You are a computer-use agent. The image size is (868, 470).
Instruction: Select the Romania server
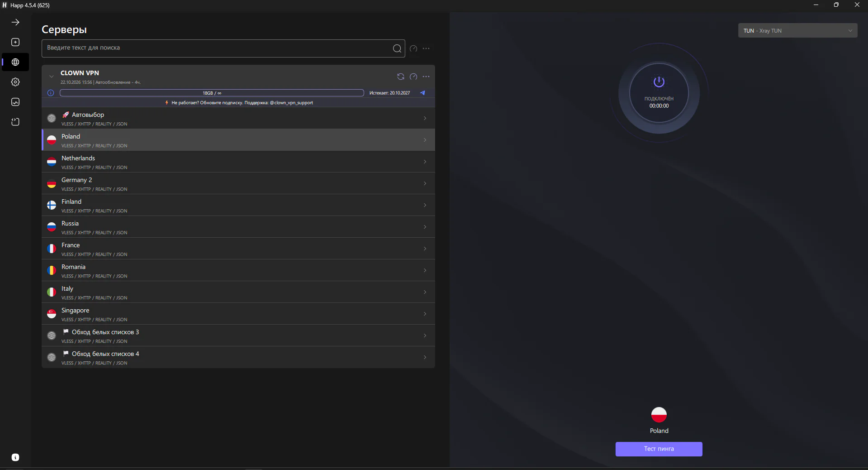238,270
